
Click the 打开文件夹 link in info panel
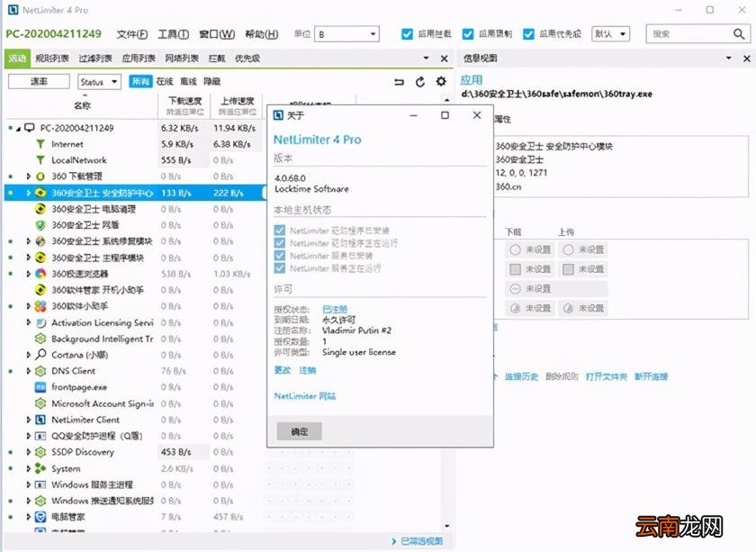click(x=606, y=376)
